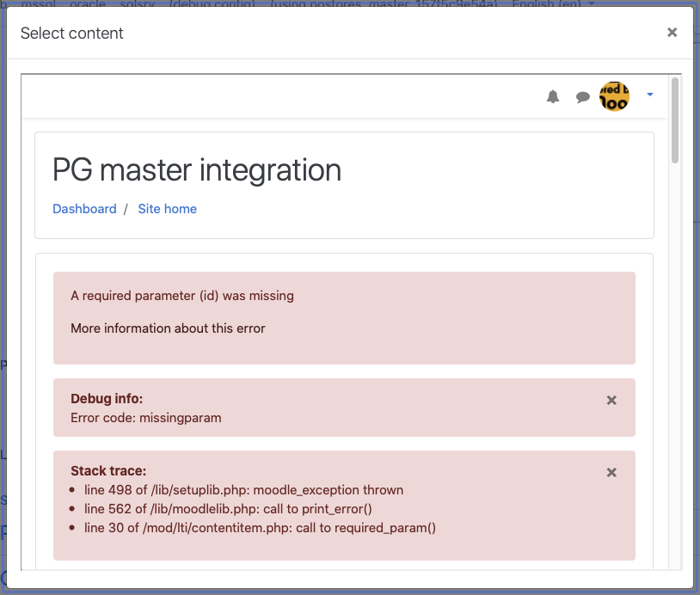The width and height of the screenshot is (700, 595).
Task: Go to the Dashboard breadcrumb link
Action: point(84,208)
